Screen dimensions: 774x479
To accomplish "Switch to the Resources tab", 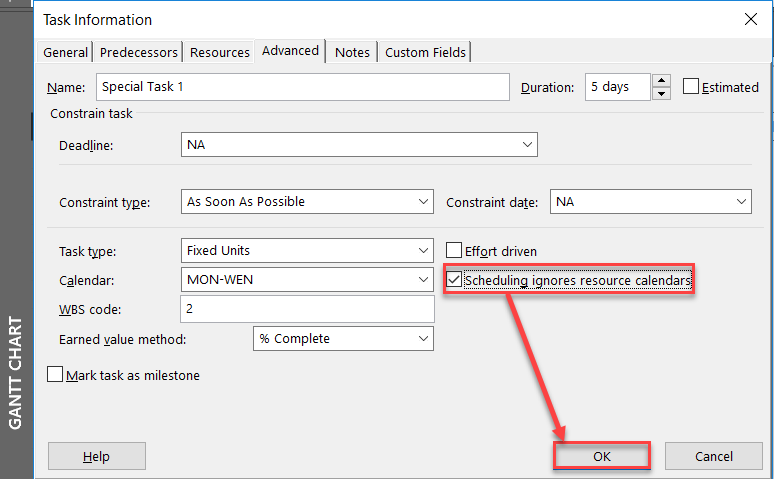I will coord(220,52).
